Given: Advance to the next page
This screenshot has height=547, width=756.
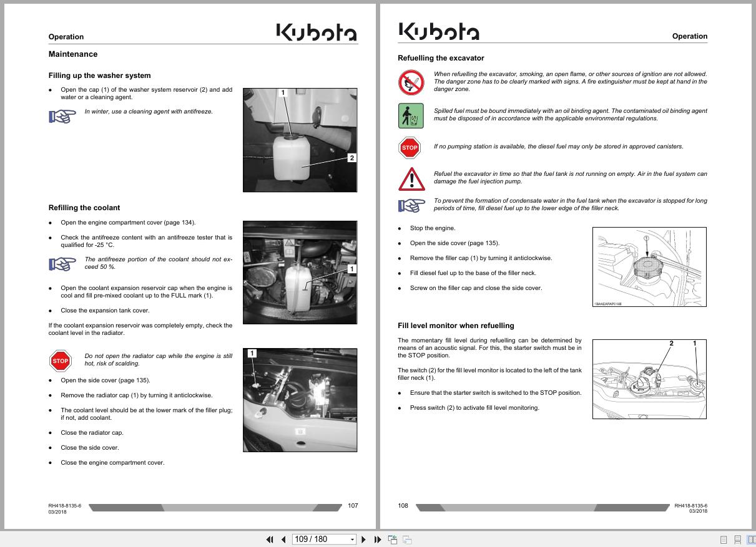Looking at the screenshot, I should [364, 539].
